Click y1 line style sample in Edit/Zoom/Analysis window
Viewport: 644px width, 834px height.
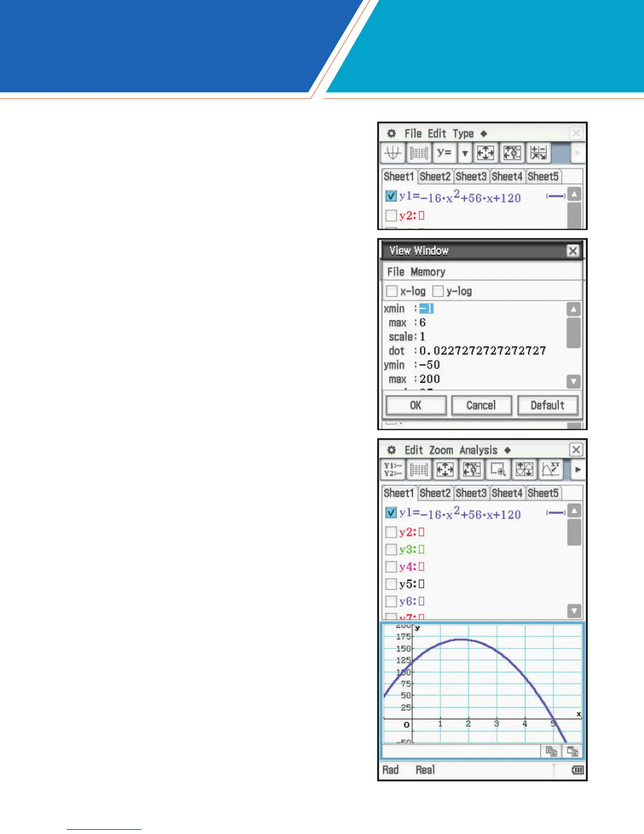[556, 512]
